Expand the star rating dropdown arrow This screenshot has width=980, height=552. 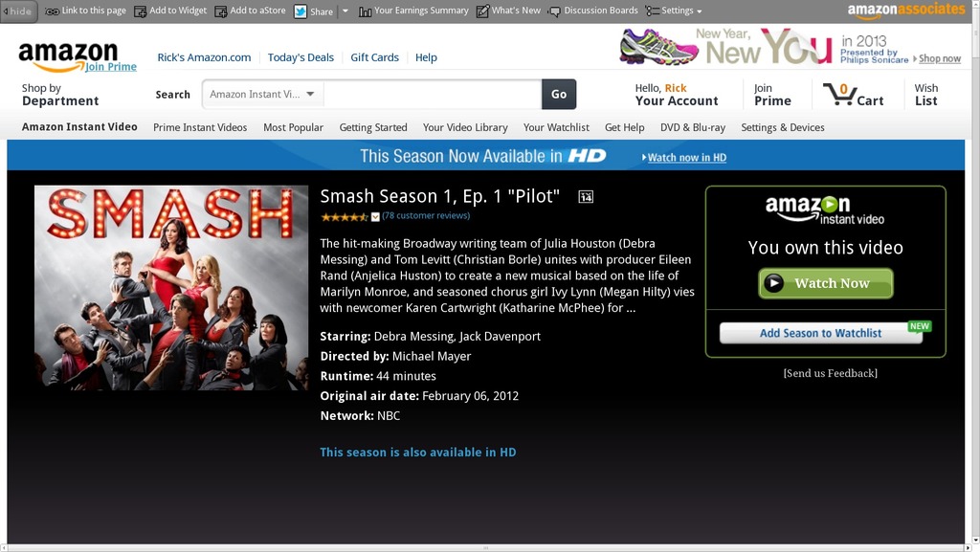pos(375,216)
